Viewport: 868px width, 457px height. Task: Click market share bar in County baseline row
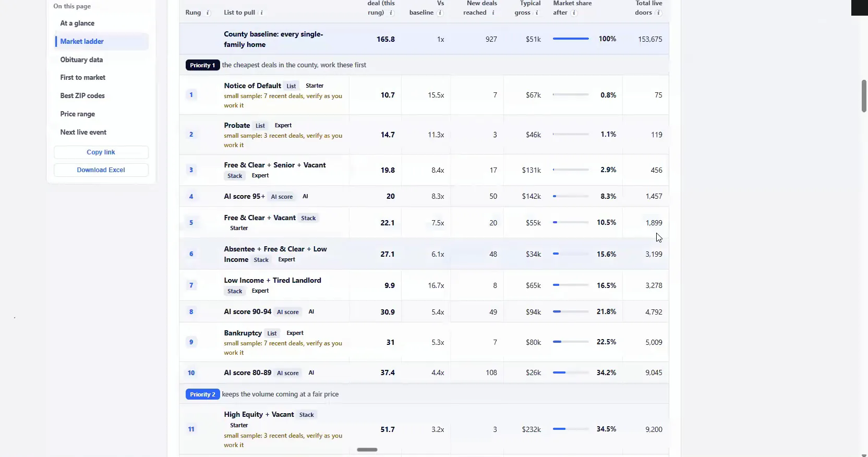(571, 39)
